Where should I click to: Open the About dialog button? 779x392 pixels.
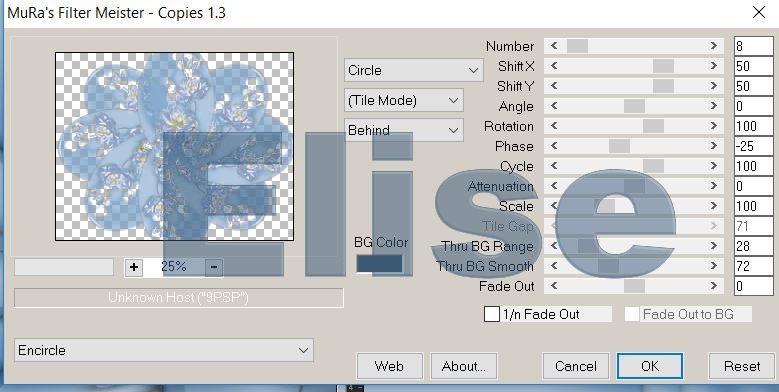pos(464,366)
